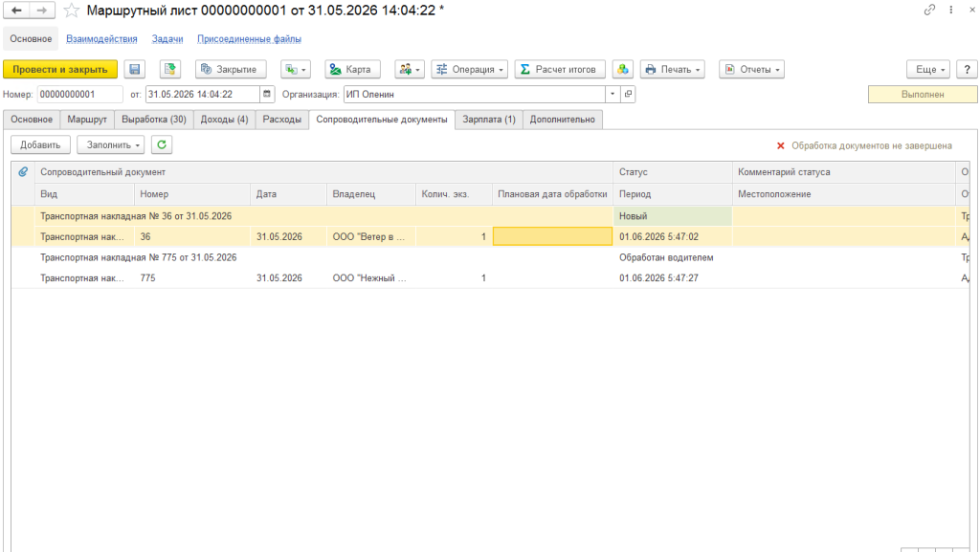Click the Закрытие button

231,69
